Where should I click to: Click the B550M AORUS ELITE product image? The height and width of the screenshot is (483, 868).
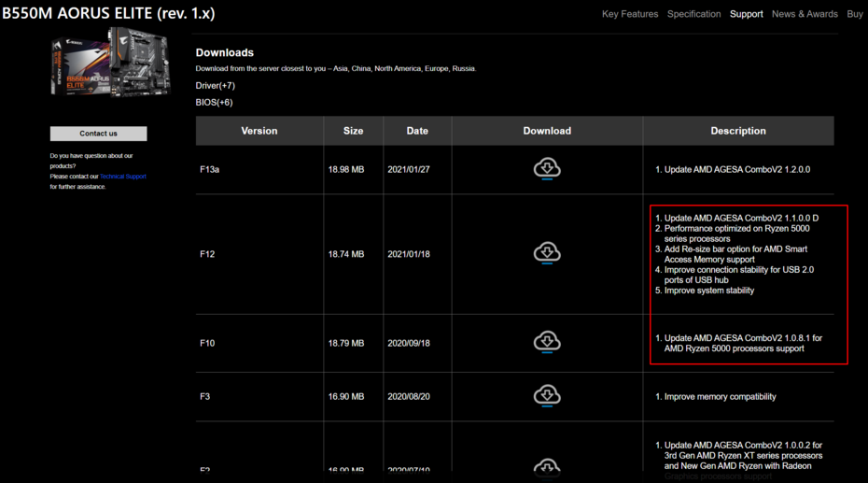[111, 63]
